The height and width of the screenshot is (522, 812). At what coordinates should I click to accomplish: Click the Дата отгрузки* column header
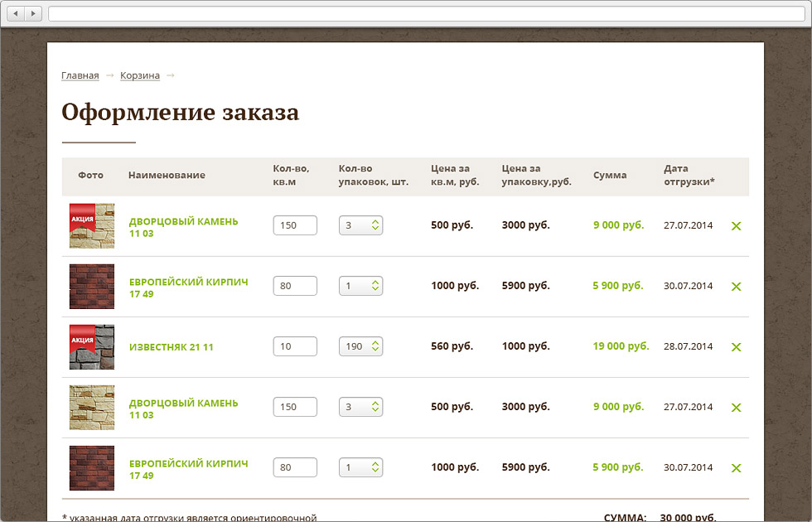tap(689, 175)
